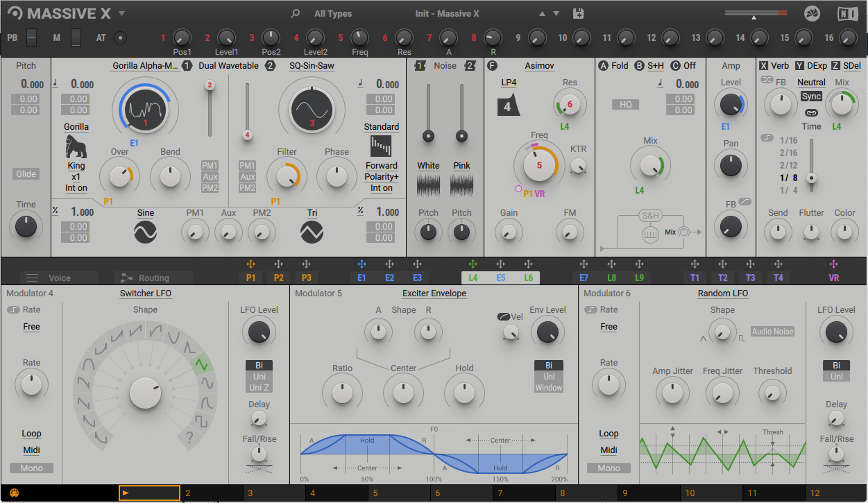
Task: Select the T3 tracker tab
Action: coord(750,278)
